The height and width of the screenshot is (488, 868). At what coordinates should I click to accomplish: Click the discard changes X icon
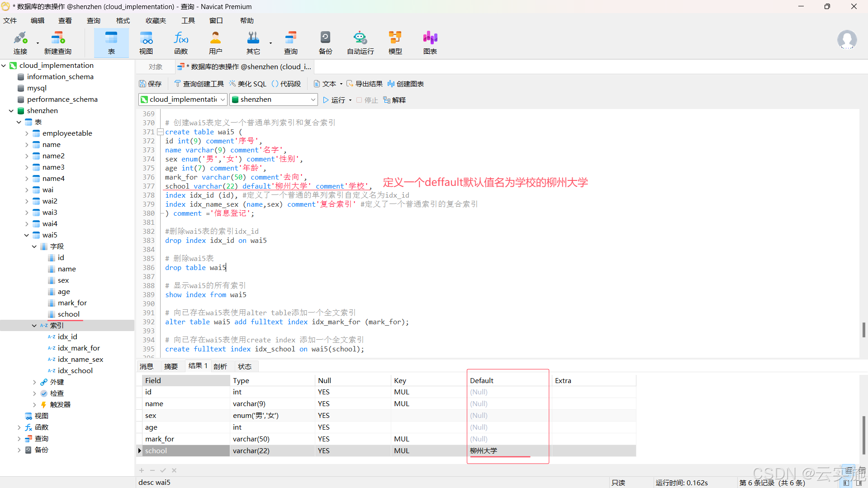[174, 470]
